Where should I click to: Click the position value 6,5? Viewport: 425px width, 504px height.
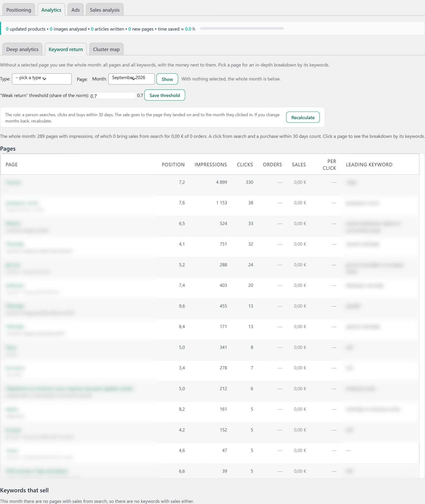(182, 223)
